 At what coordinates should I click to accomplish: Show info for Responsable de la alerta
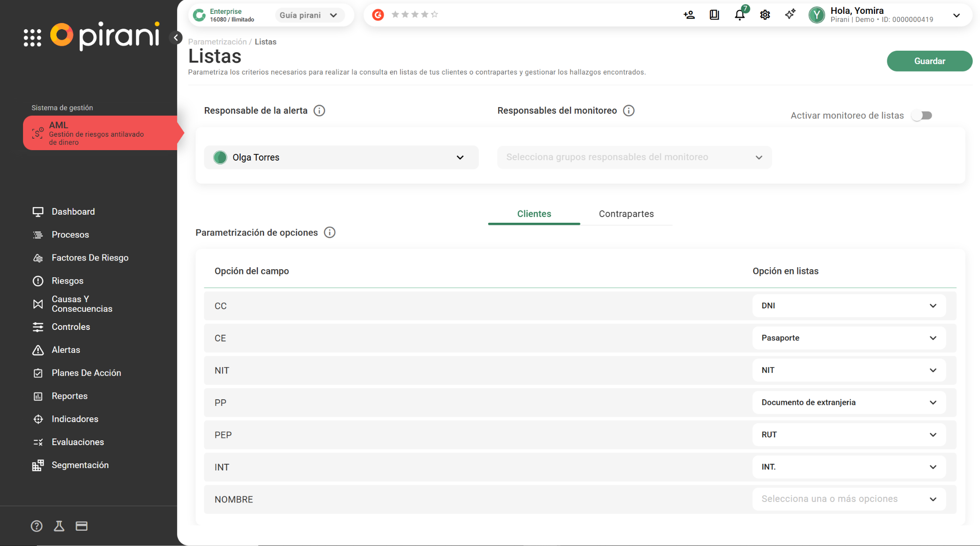coord(319,111)
